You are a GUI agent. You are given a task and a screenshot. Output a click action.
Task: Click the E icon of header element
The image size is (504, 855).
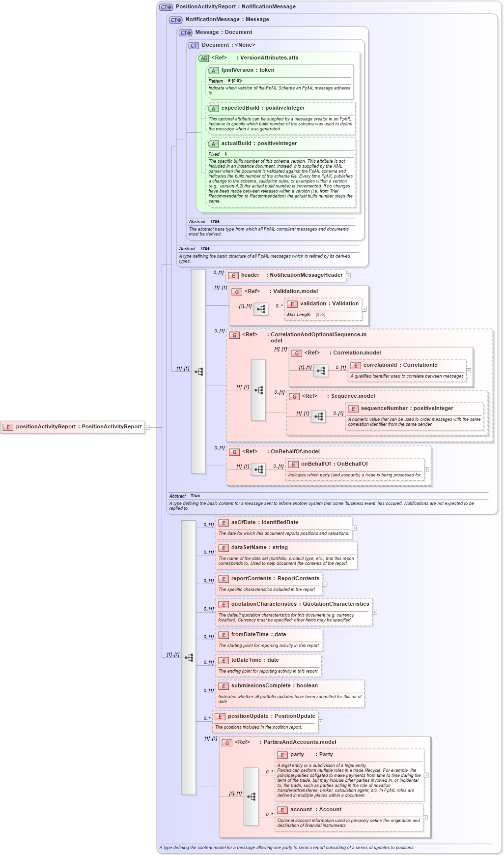233,275
